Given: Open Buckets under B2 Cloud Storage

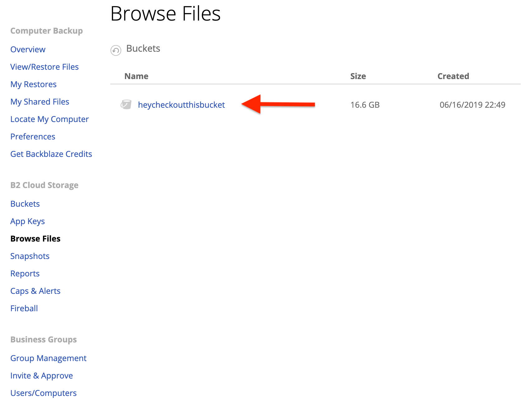Looking at the screenshot, I should click(x=25, y=204).
